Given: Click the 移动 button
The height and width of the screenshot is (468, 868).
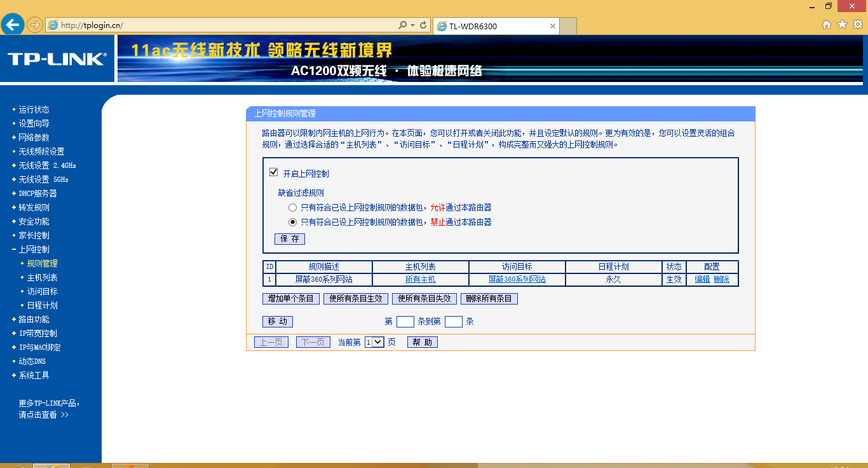Looking at the screenshot, I should [278, 322].
